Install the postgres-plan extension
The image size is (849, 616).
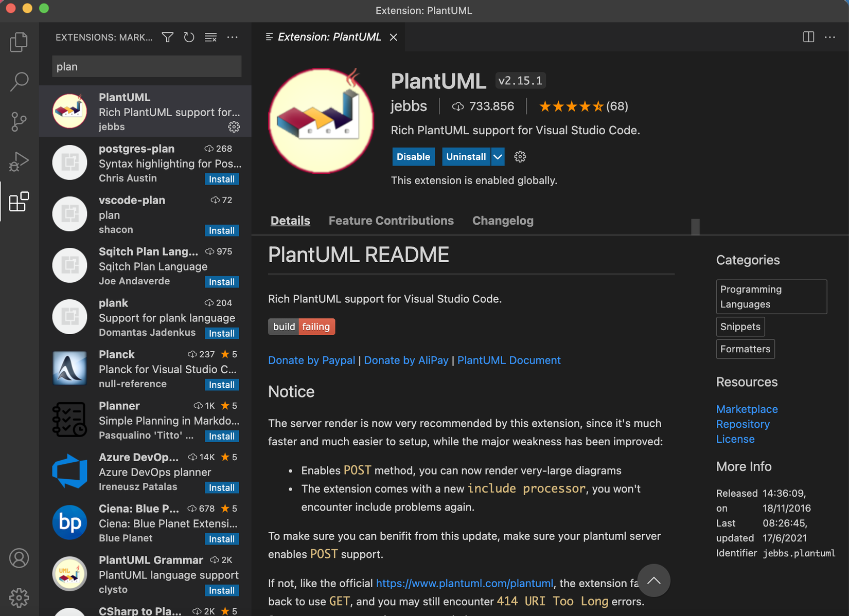pos(221,179)
